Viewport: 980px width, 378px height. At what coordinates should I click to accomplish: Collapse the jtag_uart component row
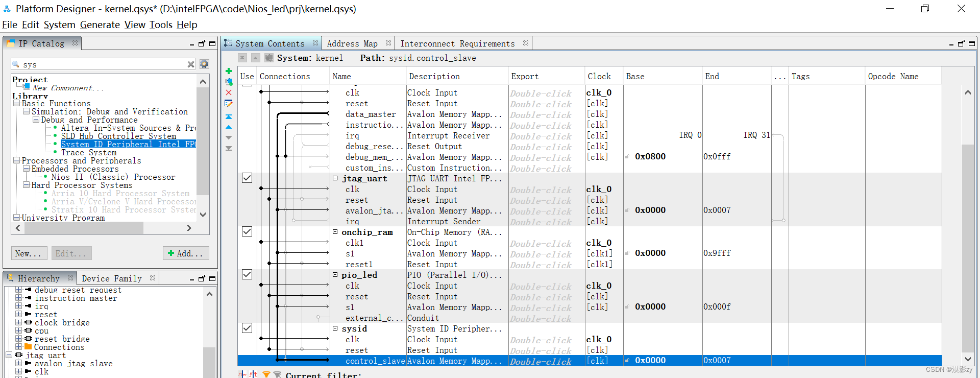coord(335,178)
